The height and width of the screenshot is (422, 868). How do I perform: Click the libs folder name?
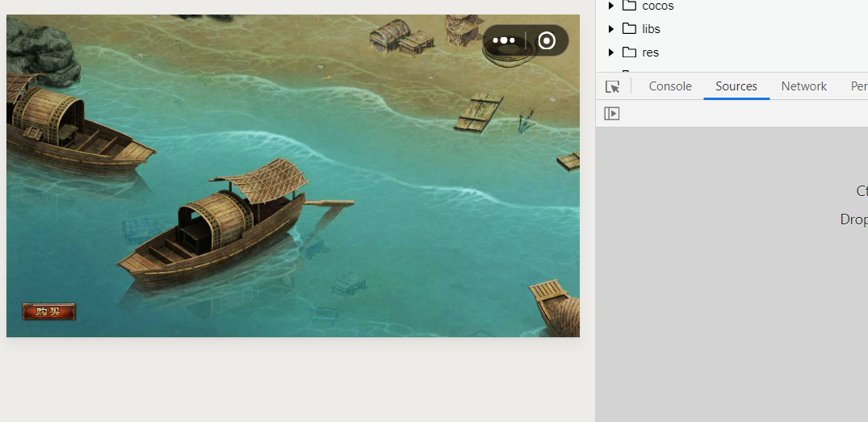pyautogui.click(x=651, y=29)
